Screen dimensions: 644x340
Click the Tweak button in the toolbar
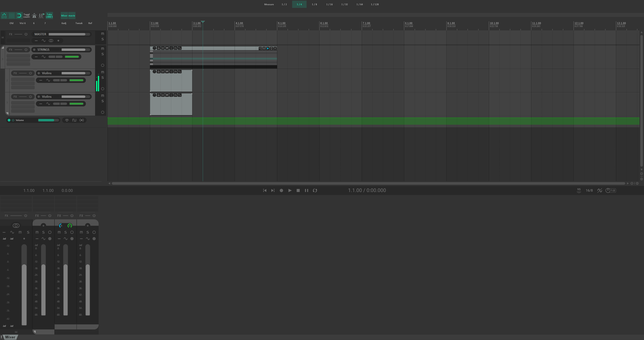(x=79, y=23)
